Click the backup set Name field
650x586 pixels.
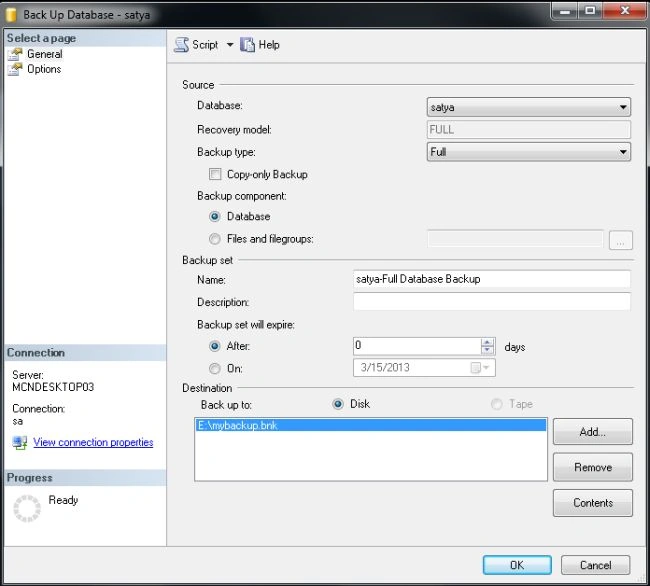(x=492, y=279)
